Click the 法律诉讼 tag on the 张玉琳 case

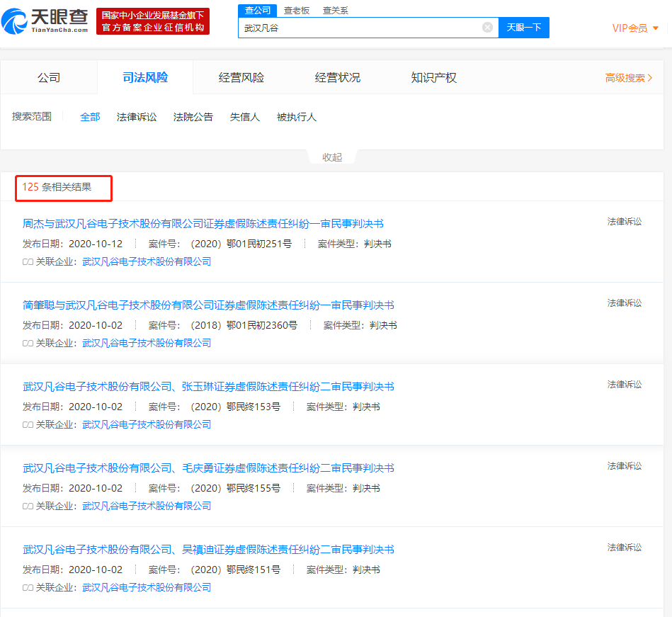coord(625,385)
